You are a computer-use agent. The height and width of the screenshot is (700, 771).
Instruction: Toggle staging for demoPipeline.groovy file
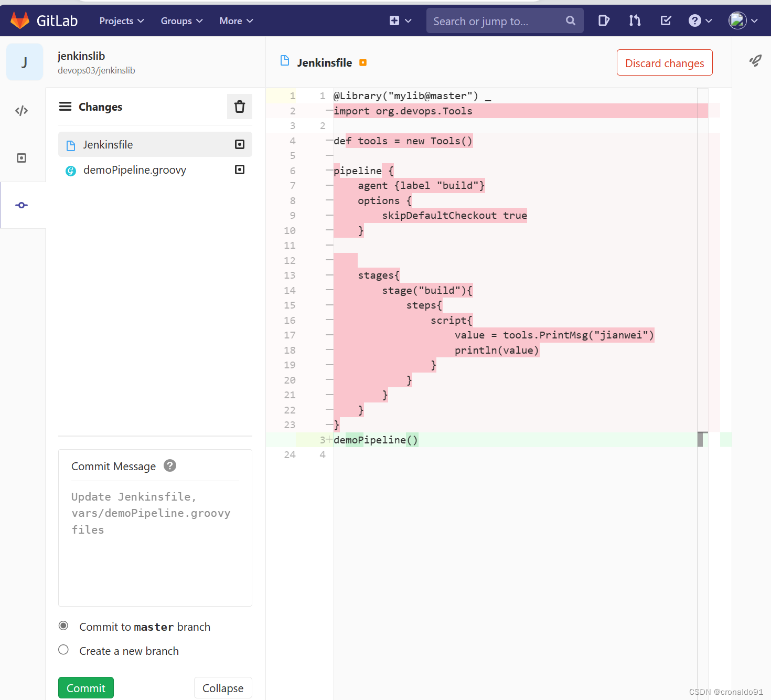click(240, 169)
